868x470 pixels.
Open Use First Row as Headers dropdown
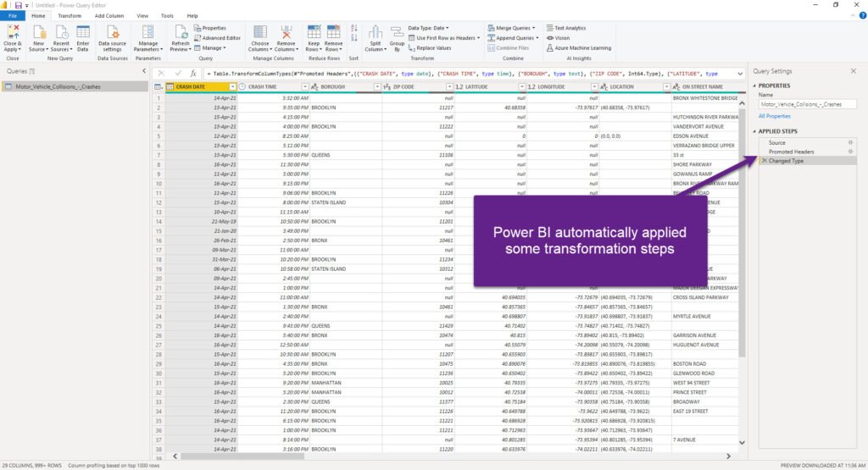pyautogui.click(x=444, y=38)
